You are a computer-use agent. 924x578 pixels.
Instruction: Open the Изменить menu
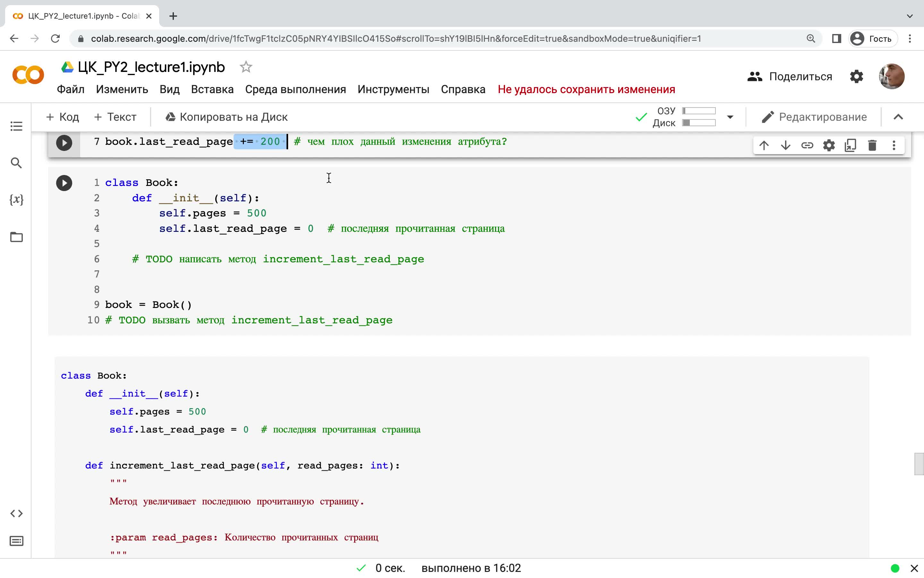pos(122,90)
